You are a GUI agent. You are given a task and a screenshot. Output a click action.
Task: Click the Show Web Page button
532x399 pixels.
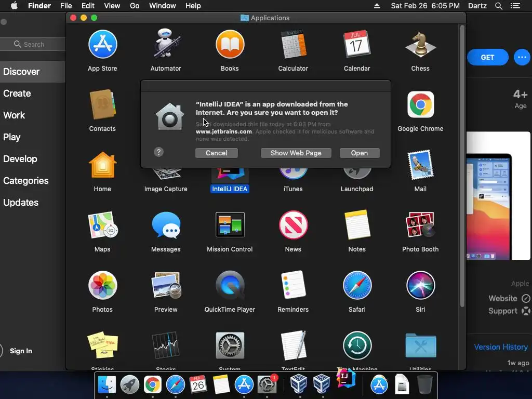pos(296,153)
